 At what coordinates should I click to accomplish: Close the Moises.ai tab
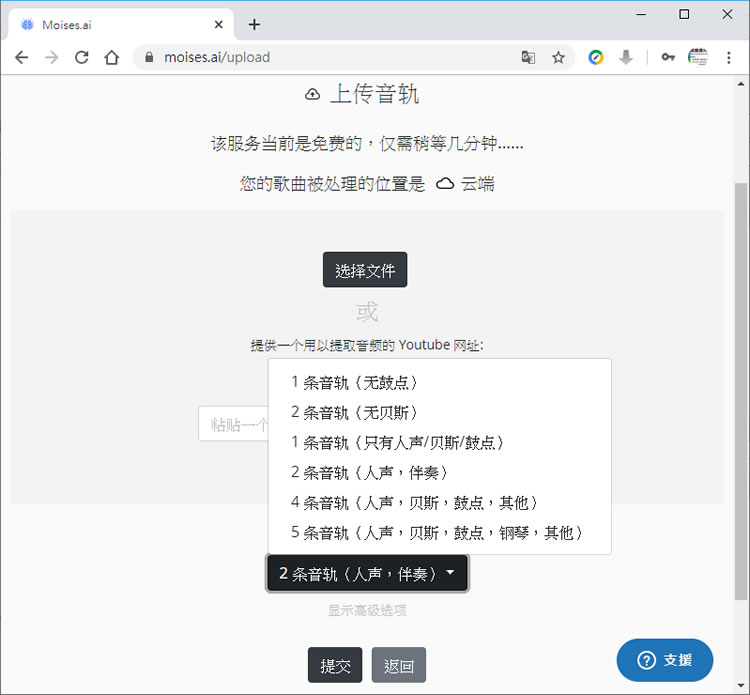219,24
